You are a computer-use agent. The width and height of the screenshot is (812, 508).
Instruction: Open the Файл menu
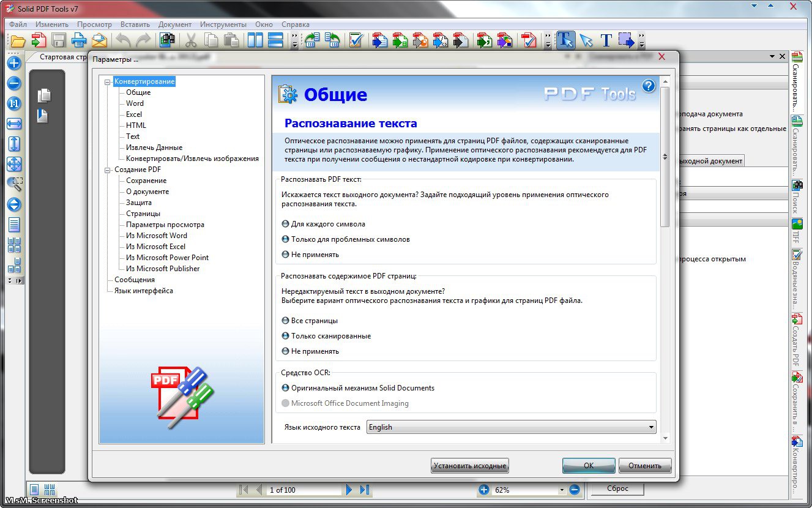[18, 24]
